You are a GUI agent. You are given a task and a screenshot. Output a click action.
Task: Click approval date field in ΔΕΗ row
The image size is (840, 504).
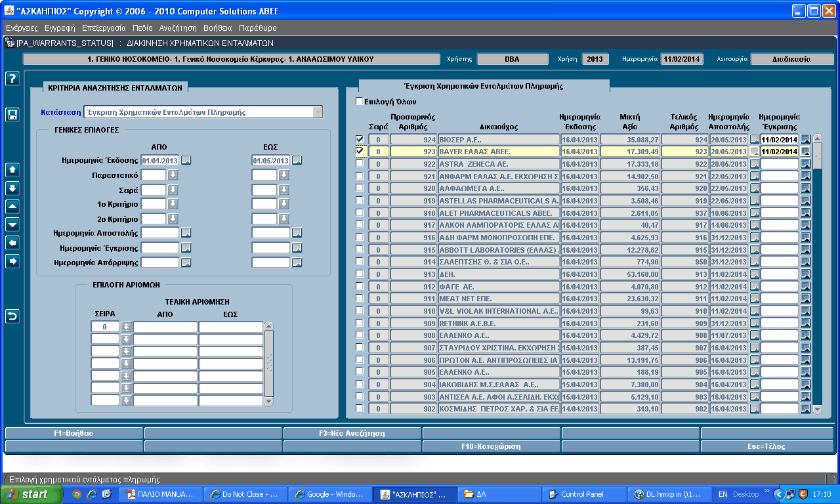pos(780,274)
